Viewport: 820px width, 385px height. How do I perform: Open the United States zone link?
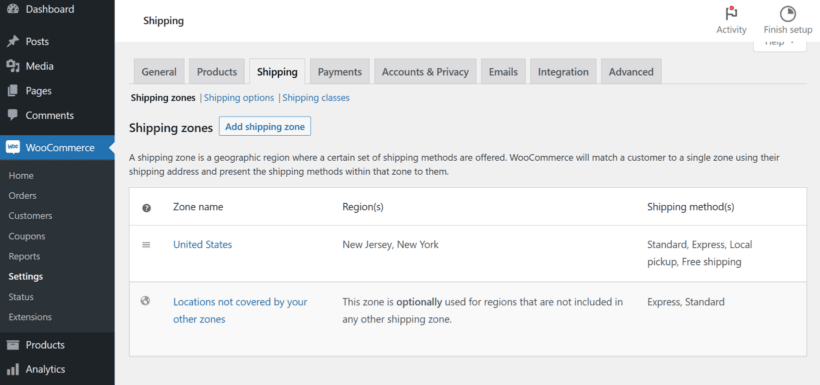coord(202,244)
